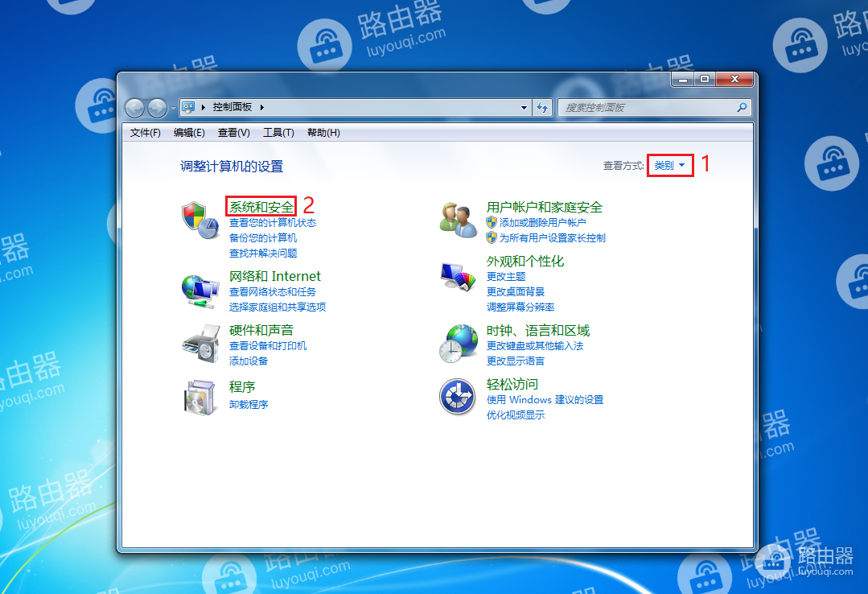Open the 查看(V) menu
The width and height of the screenshot is (868, 594).
(x=233, y=133)
